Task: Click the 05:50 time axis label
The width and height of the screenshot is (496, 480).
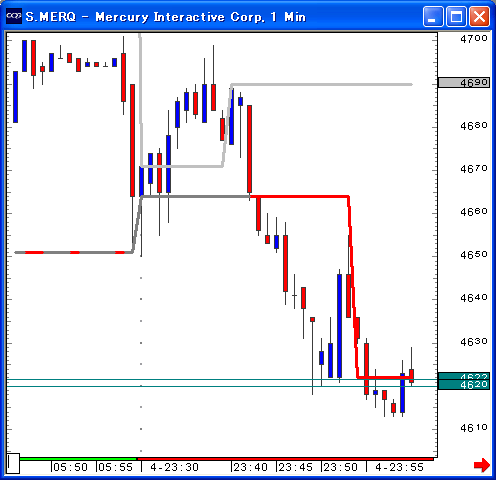Action: [71, 467]
